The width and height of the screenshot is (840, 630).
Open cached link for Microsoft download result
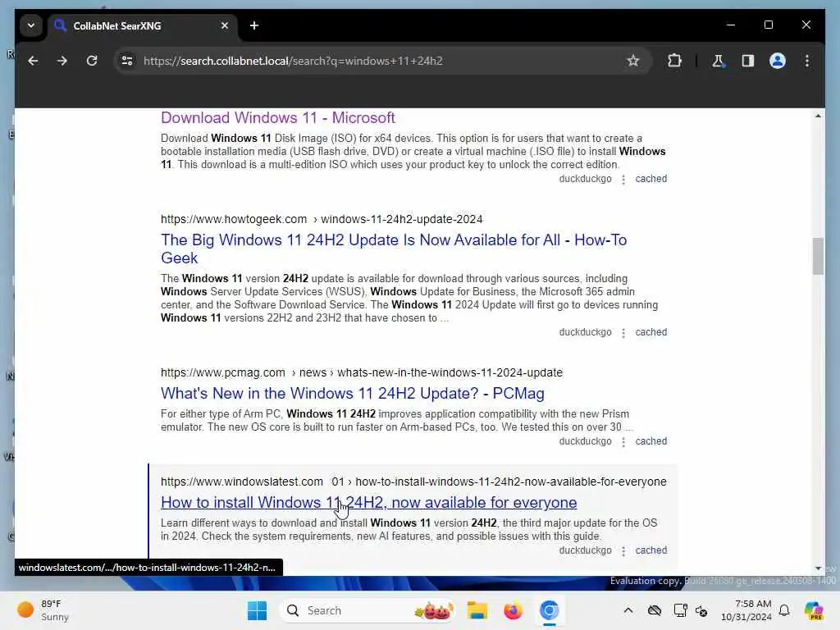pos(651,179)
